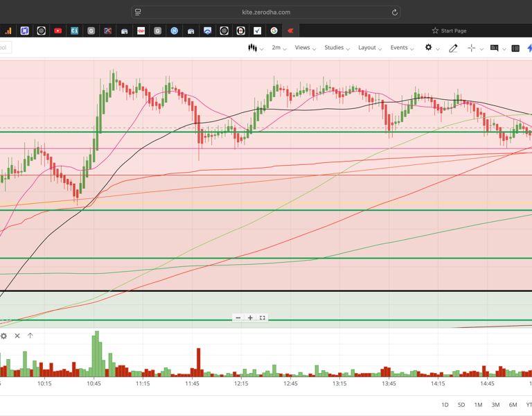Image resolution: width=532 pixels, height=416 pixels.
Task: Click the 14:15 time axis label
Action: click(x=438, y=383)
